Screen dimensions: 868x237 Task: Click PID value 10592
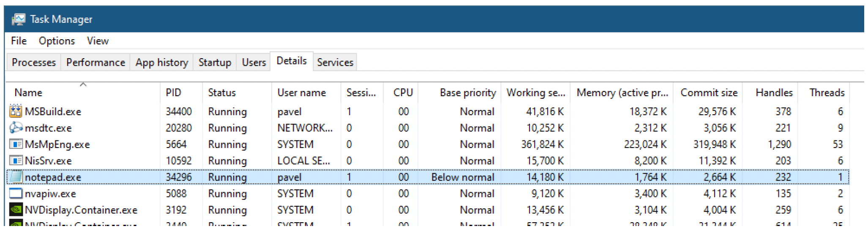[x=179, y=161]
